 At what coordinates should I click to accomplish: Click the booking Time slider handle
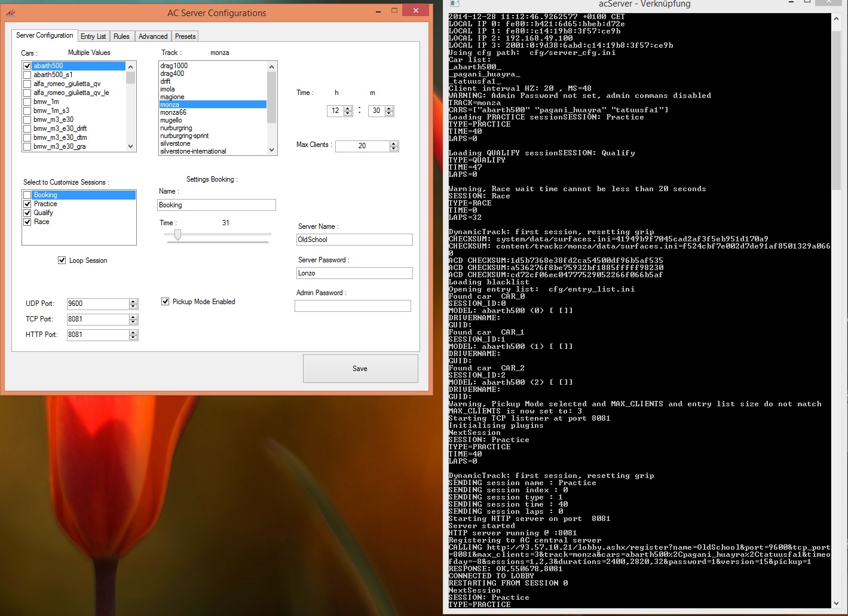177,235
